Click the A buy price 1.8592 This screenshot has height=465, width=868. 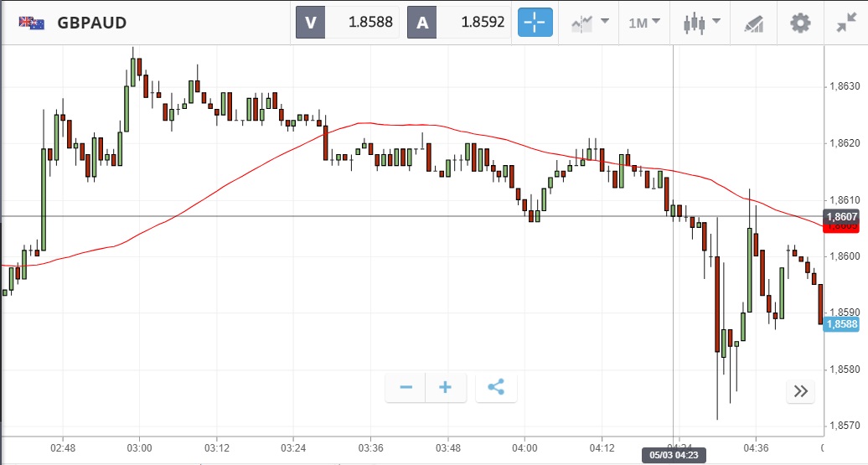[459, 23]
